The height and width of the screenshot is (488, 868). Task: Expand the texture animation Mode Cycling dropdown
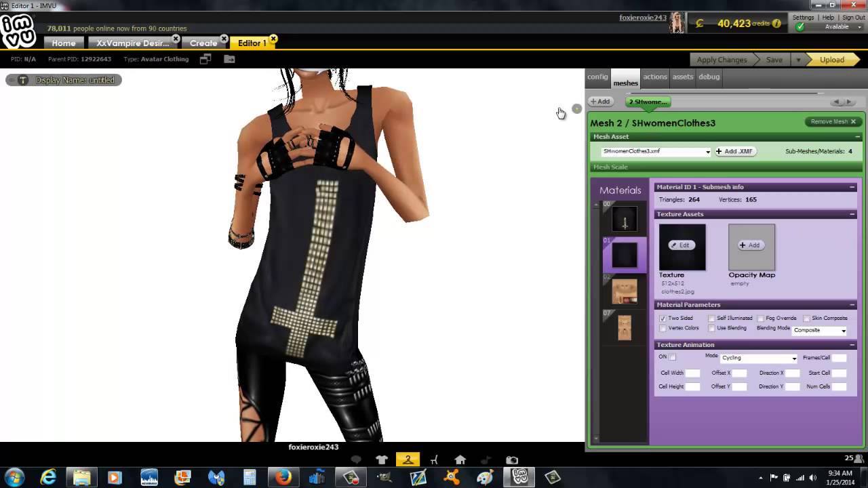tap(759, 358)
